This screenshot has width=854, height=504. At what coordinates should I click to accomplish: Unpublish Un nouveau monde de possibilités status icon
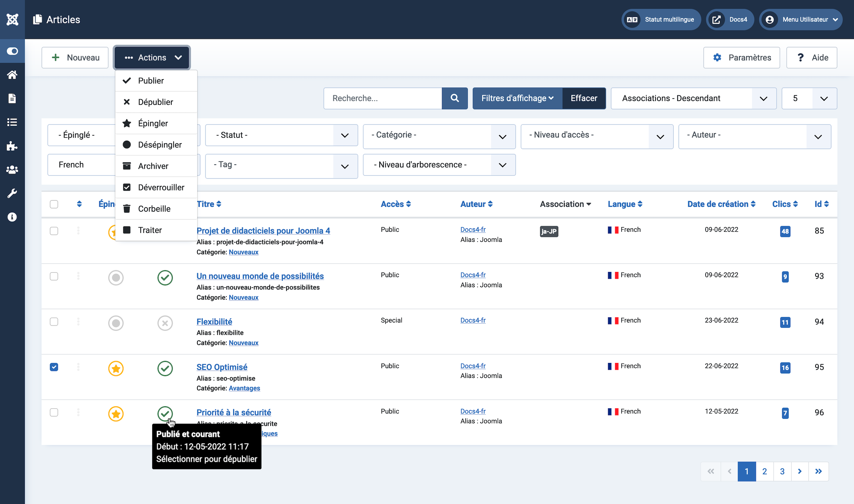165,278
